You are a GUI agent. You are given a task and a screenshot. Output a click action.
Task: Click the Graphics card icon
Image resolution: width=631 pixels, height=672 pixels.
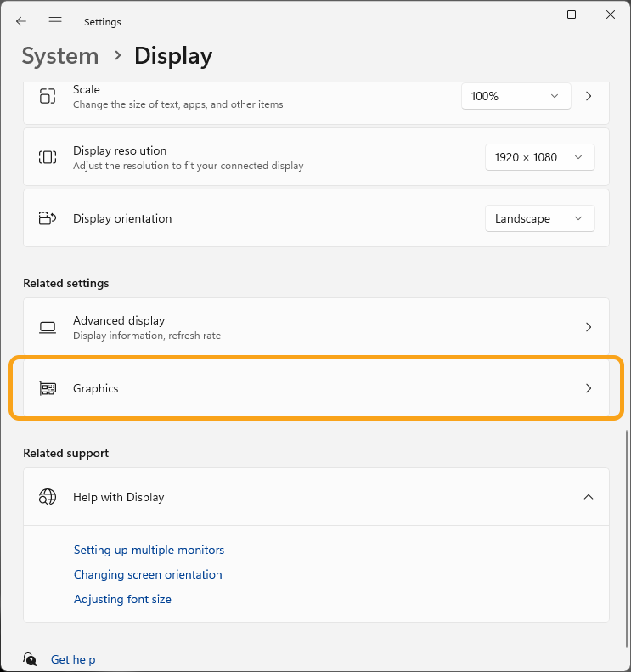pos(48,388)
